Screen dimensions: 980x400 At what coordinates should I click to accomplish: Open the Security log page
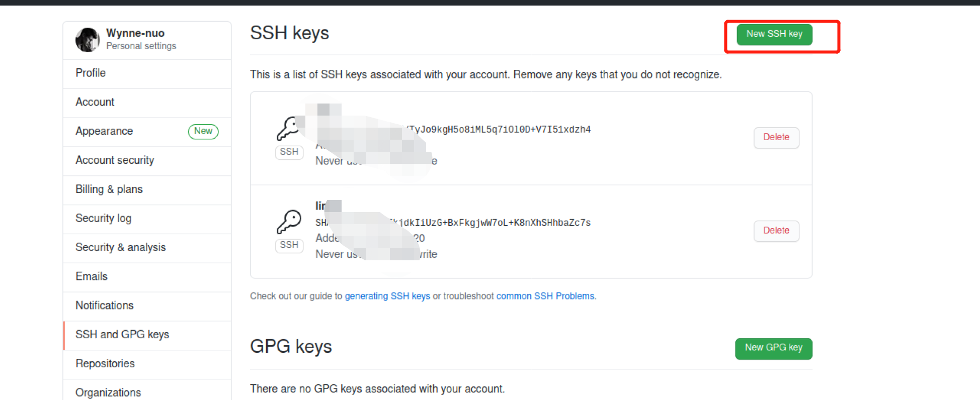(103, 218)
